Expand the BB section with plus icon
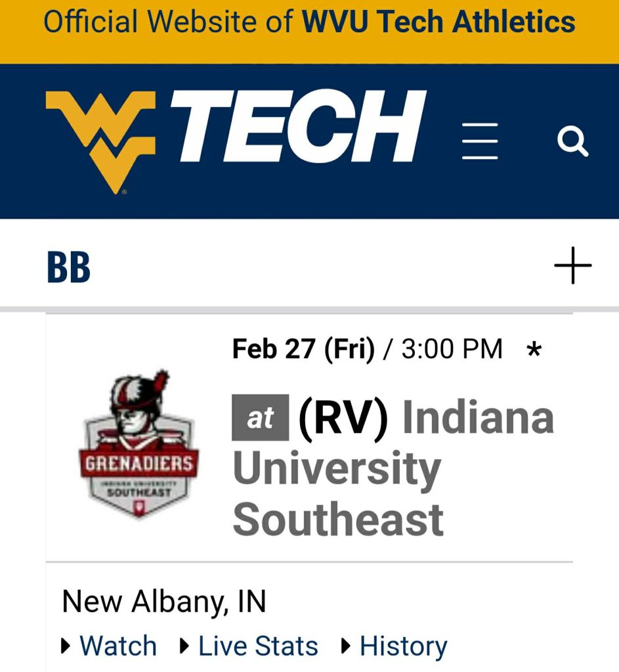This screenshot has height=672, width=619. point(572,266)
